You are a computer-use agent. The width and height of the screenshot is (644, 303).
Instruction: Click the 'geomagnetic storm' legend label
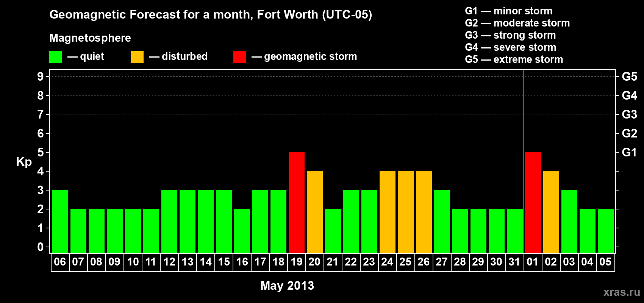pyautogui.click(x=310, y=56)
